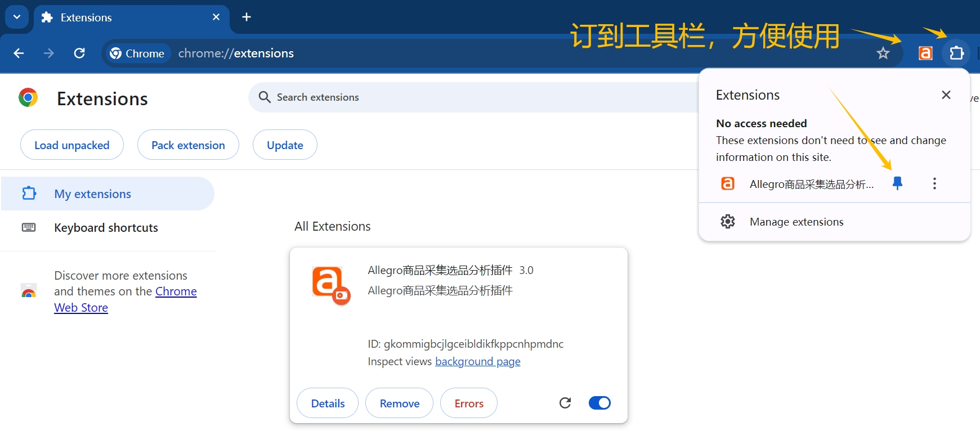980x431 pixels.
Task: Click the Allegro extension card icon
Action: (x=331, y=285)
